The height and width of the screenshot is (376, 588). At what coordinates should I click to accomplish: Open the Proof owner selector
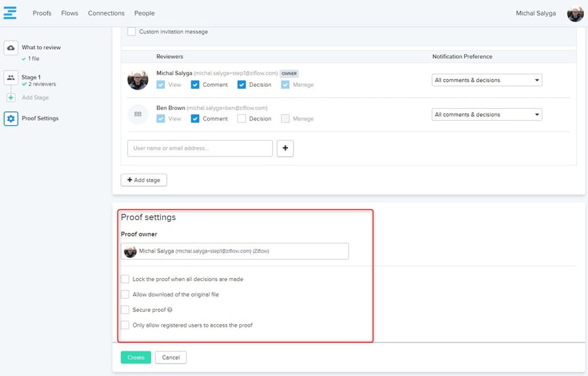pos(235,252)
